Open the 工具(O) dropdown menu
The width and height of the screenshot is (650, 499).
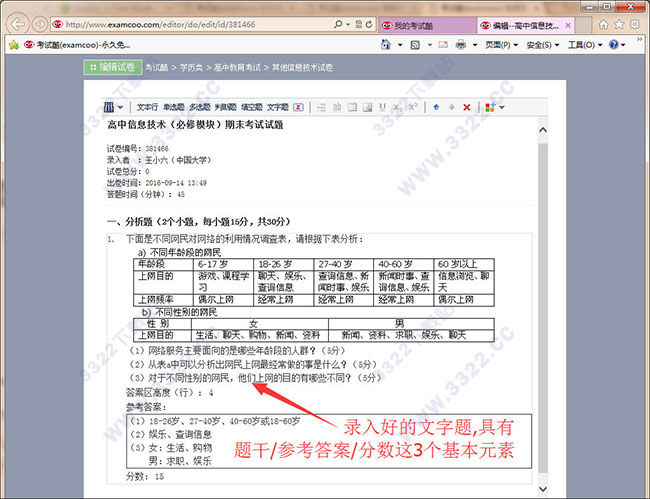click(x=585, y=45)
